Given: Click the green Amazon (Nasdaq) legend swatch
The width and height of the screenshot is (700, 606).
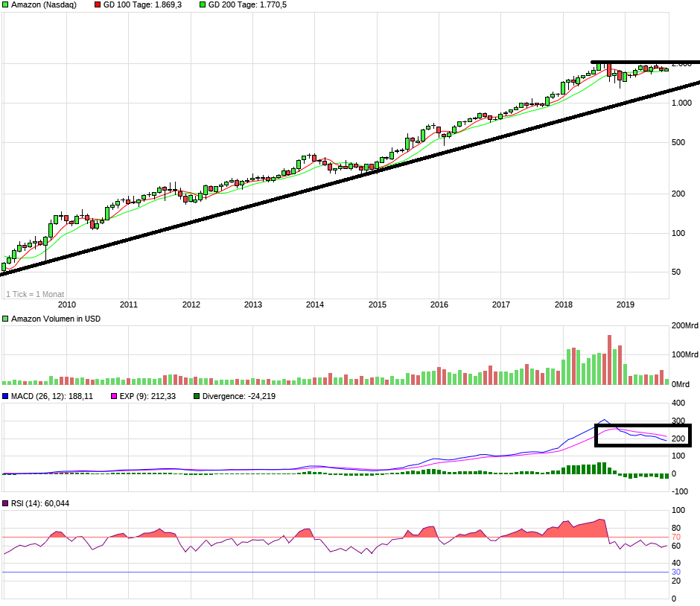Looking at the screenshot, I should click(x=5, y=5).
